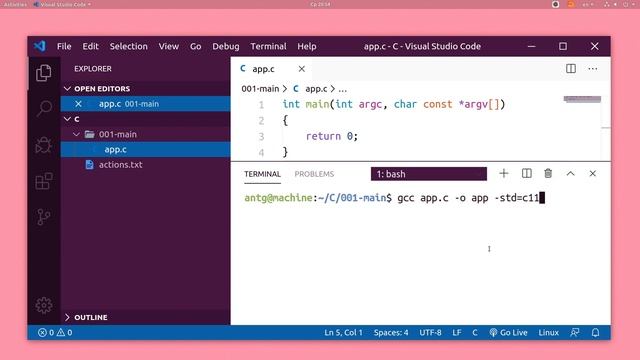The width and height of the screenshot is (640, 360).
Task: Open the Explorer view in activity bar
Action: [x=44, y=73]
